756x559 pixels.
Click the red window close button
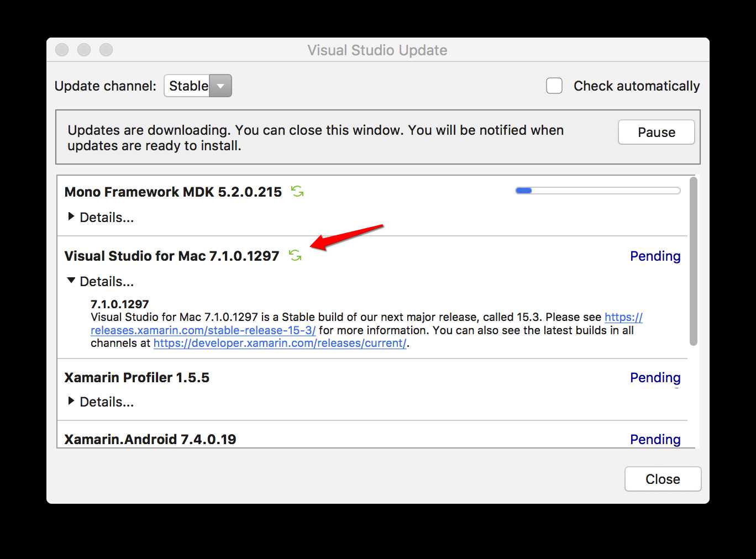point(62,50)
